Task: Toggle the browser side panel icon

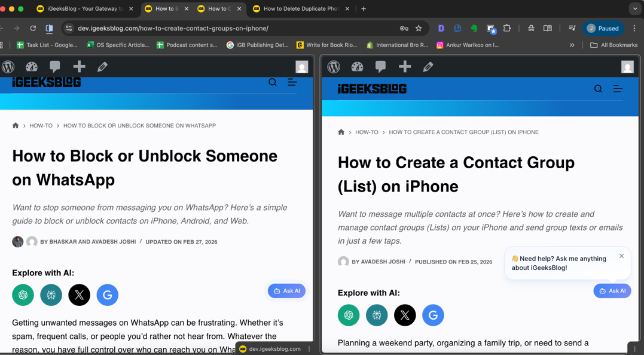Action: click(x=49, y=28)
